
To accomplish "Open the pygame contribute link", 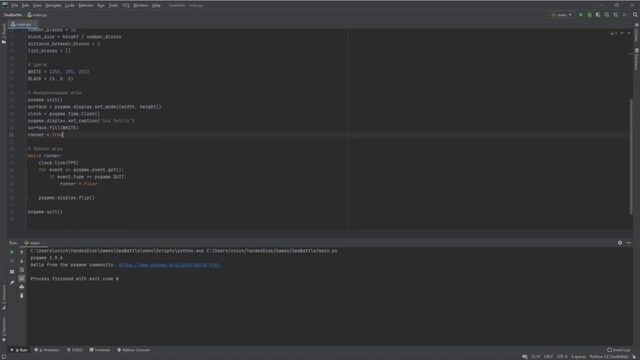I will click(169, 265).
